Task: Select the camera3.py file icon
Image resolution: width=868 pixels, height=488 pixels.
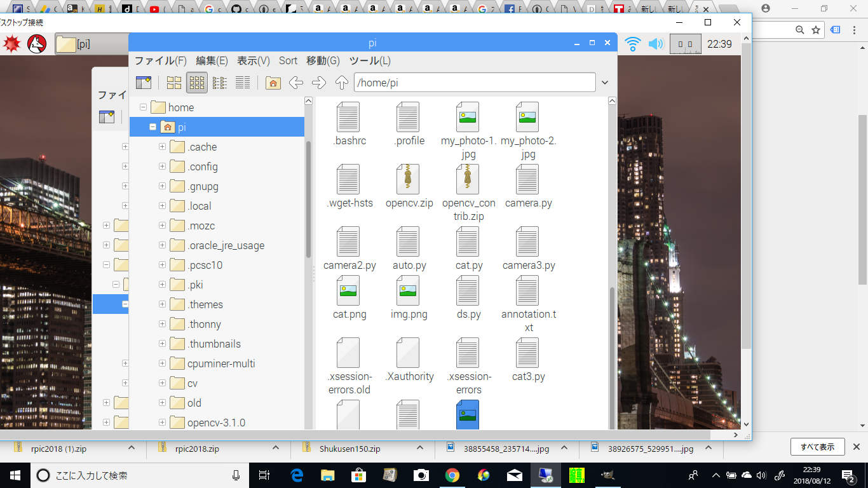Action: click(527, 242)
